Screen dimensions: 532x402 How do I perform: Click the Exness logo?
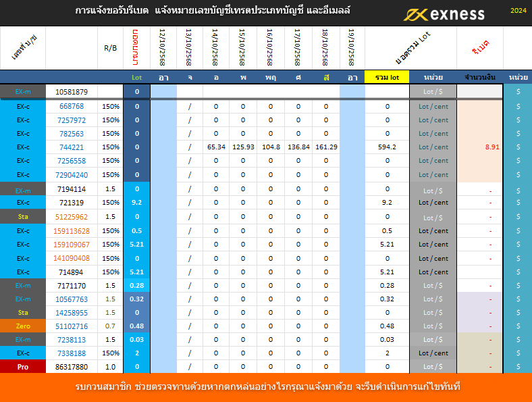point(444,14)
